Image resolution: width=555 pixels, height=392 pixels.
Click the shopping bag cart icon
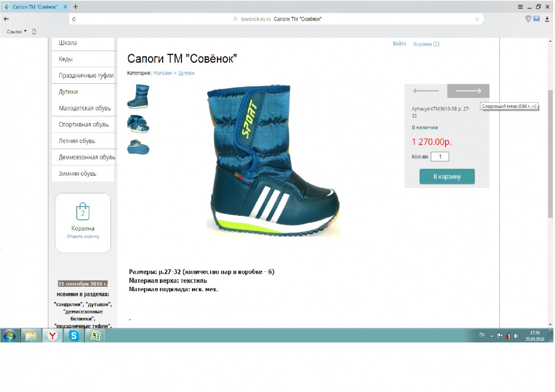[83, 211]
